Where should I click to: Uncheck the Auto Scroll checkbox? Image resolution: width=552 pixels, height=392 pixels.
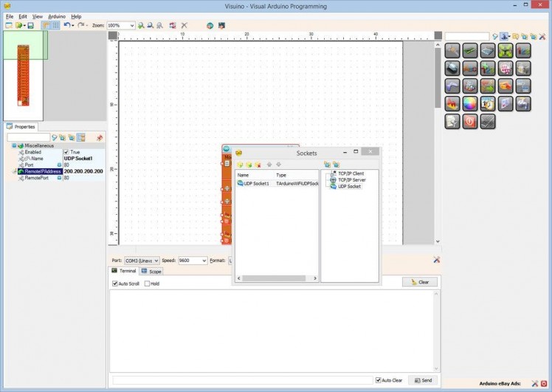point(115,283)
